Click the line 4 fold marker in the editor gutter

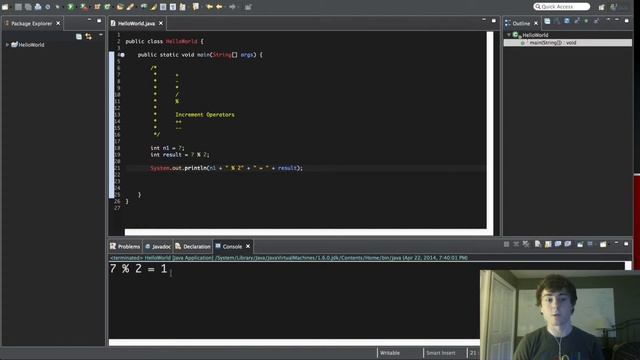click(122, 55)
